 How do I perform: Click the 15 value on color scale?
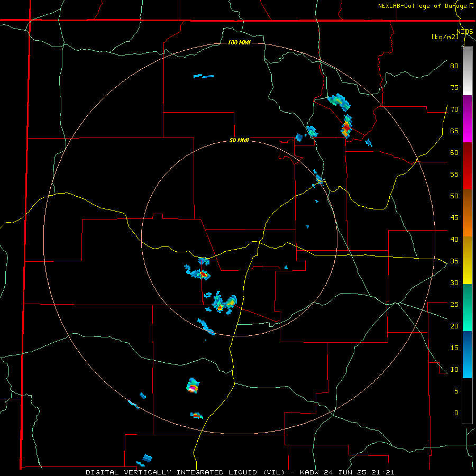[x=454, y=347]
